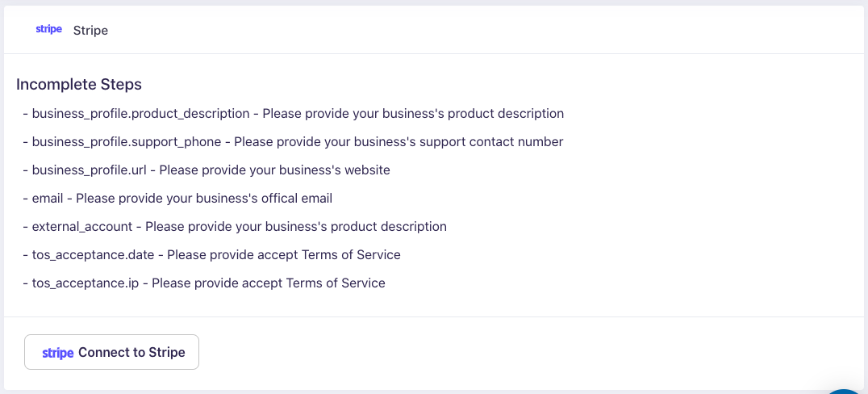Click Terms of Service text in tos_acceptance.date line
The height and width of the screenshot is (394, 868).
click(x=351, y=255)
